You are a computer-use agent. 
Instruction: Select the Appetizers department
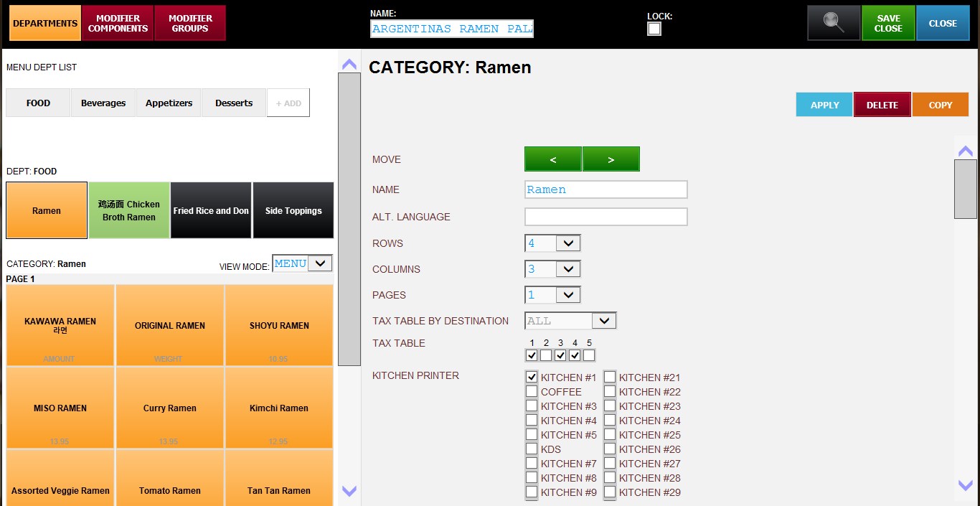[169, 103]
